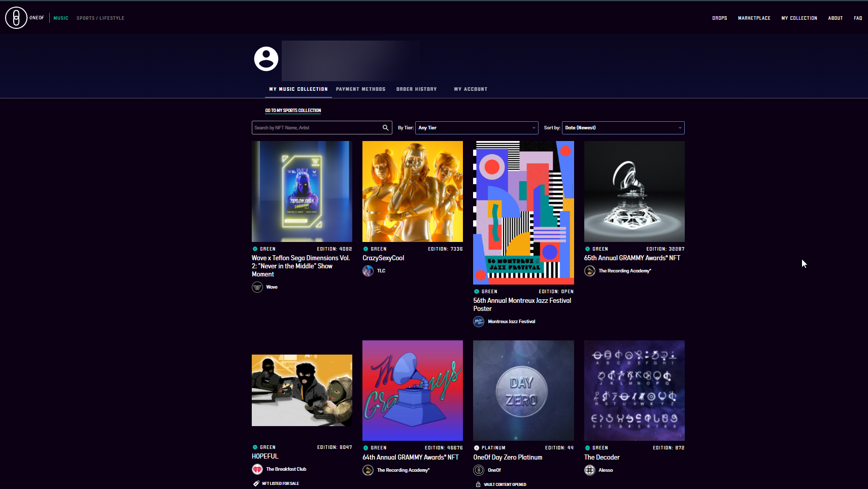Open the Marketplace page
Viewport: 868px width, 489px height.
tap(754, 18)
